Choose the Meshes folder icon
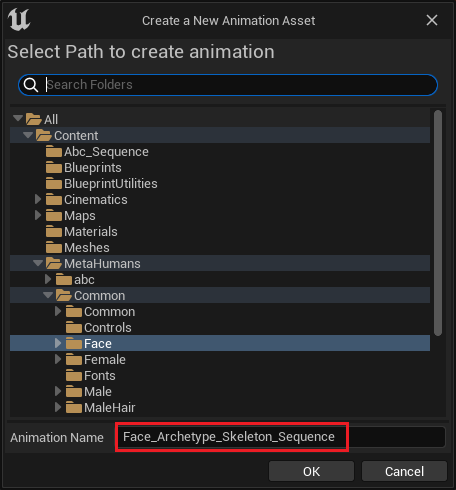456x490 pixels. 54,248
